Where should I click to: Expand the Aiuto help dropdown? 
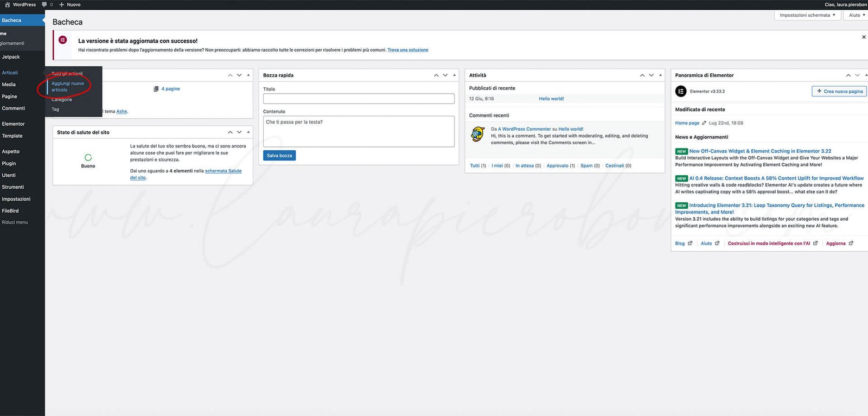pos(857,15)
